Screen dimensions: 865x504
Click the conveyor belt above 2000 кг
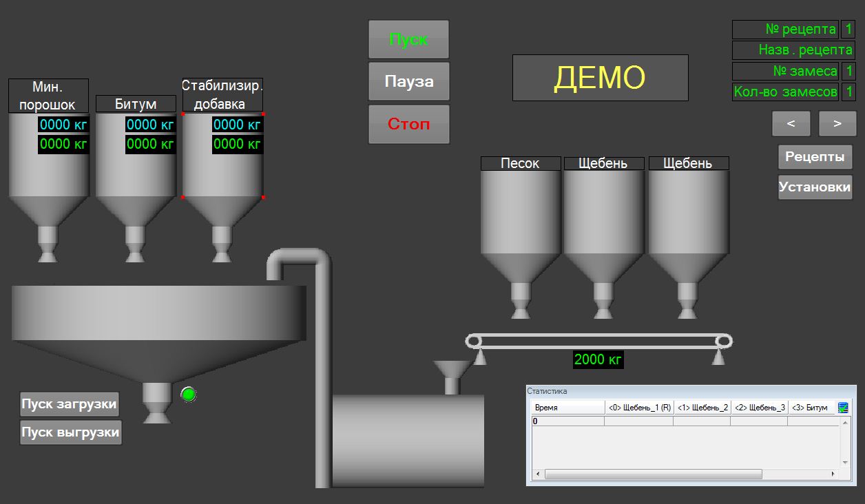coord(598,341)
